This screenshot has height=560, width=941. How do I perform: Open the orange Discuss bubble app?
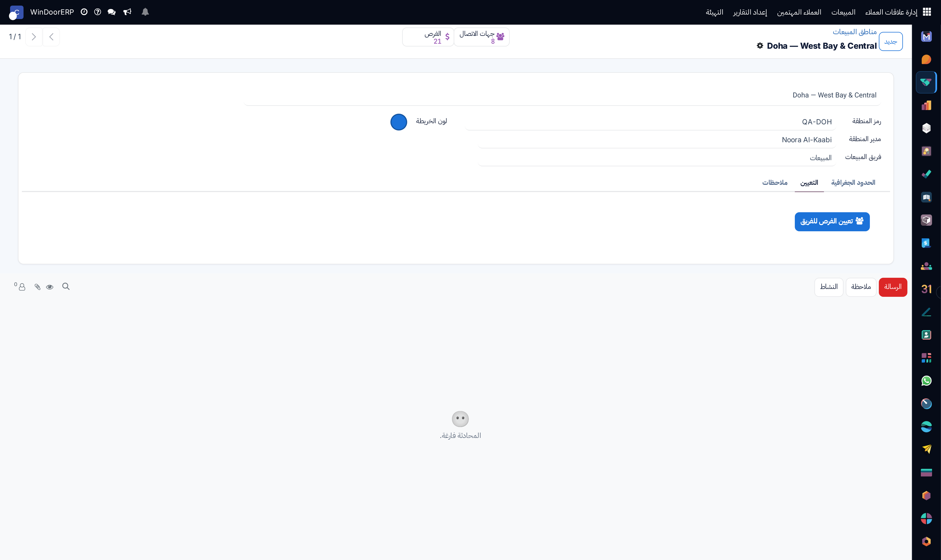[926, 60]
